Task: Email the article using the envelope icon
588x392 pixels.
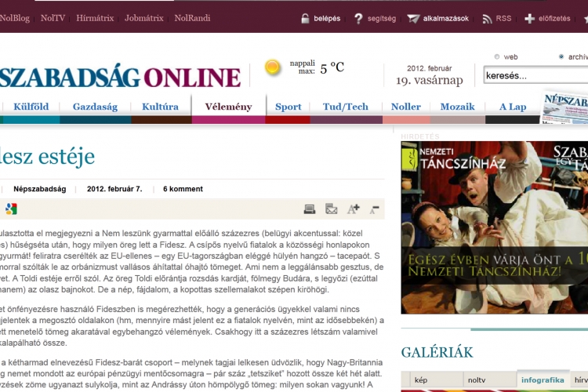Action: [331, 209]
